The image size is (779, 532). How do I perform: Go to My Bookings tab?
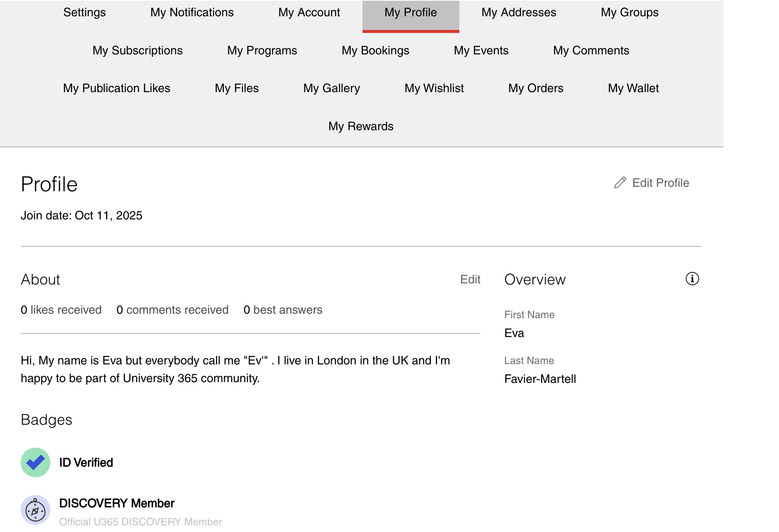click(375, 50)
